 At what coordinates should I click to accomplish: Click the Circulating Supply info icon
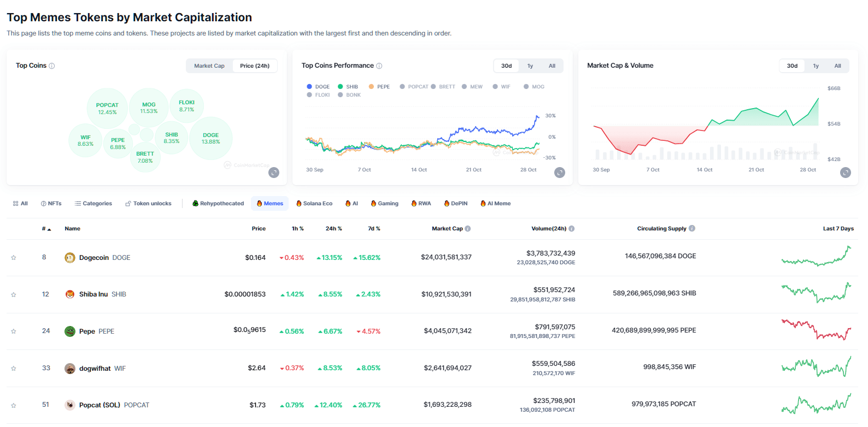click(692, 229)
